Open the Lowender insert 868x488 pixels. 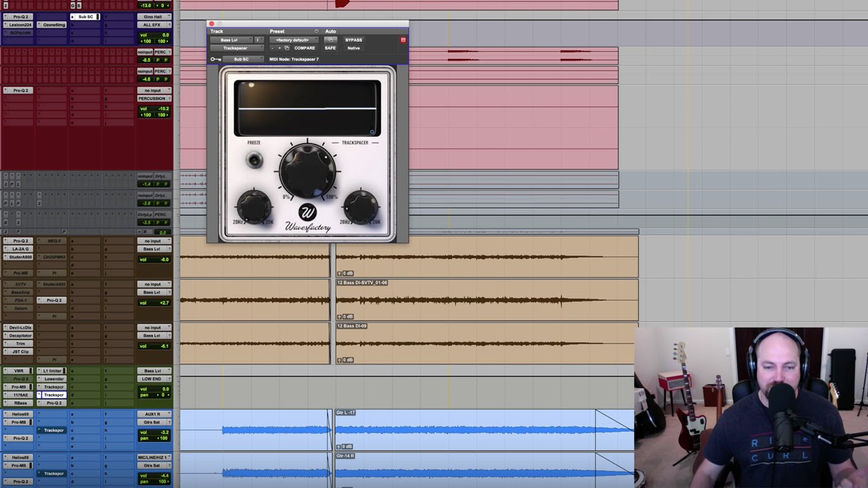point(53,379)
